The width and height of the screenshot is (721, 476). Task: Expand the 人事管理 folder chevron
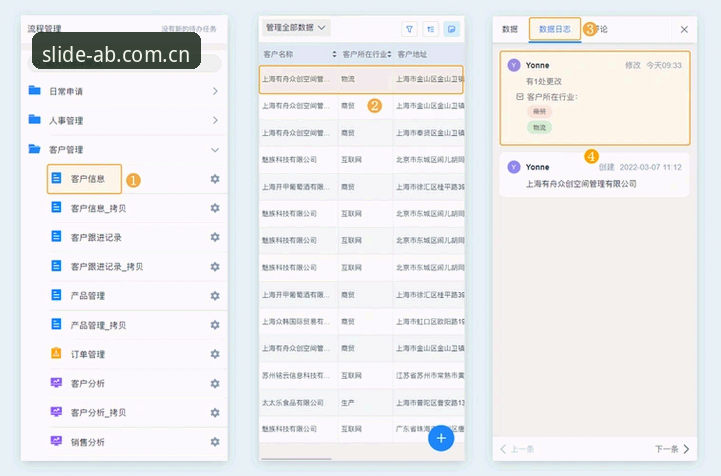(x=215, y=120)
